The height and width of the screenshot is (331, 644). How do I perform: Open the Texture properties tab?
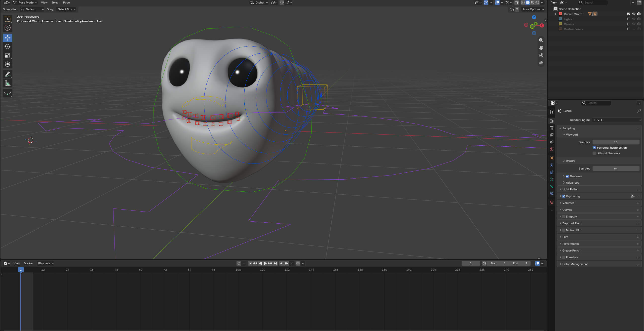pyautogui.click(x=552, y=202)
